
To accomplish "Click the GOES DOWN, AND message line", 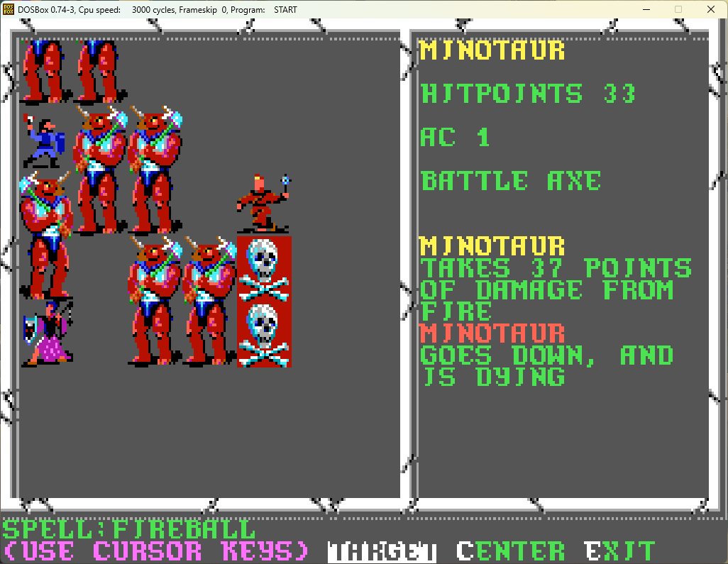I will coord(546,355).
